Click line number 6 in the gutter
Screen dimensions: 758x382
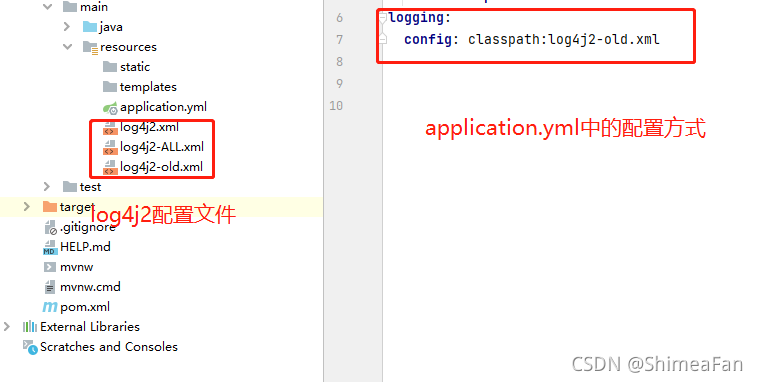tap(339, 18)
